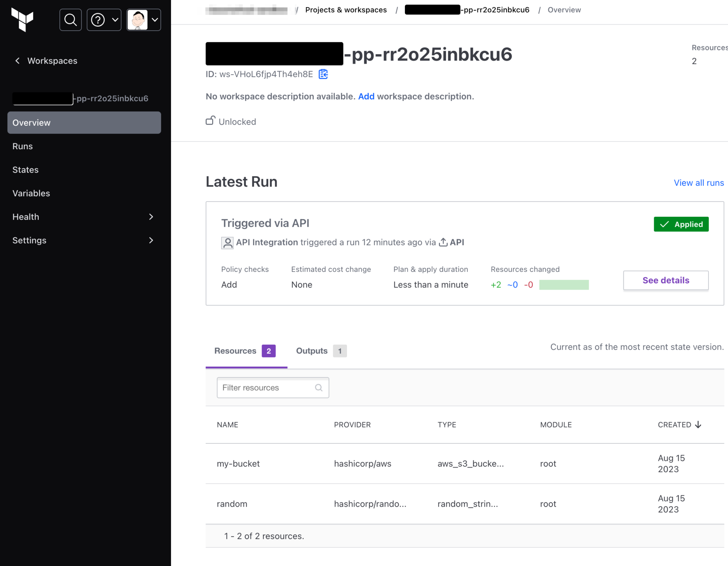Expand the Health sidebar section
728x566 pixels.
click(151, 217)
